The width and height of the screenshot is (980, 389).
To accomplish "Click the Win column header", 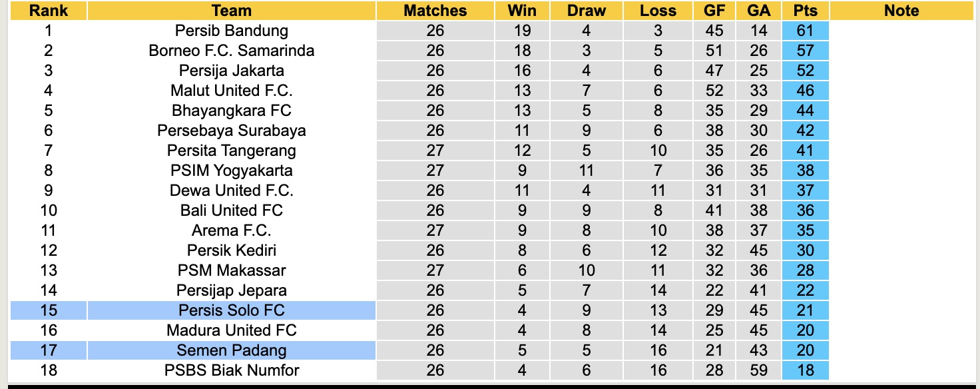I will [522, 11].
